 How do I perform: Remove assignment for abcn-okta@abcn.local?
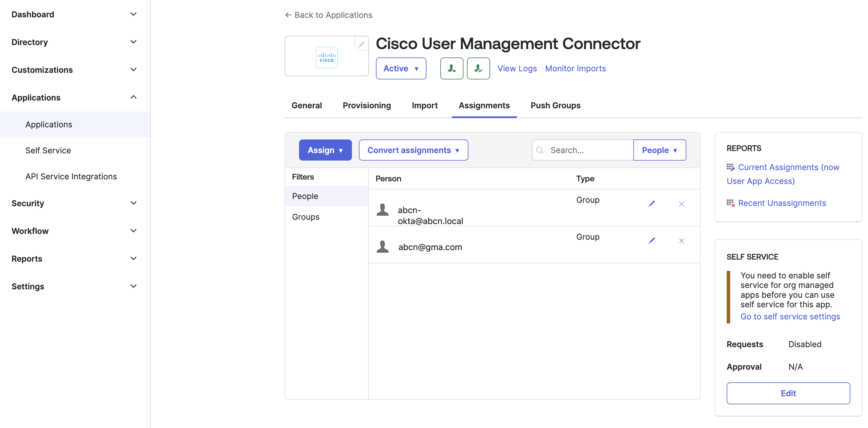[x=681, y=204]
